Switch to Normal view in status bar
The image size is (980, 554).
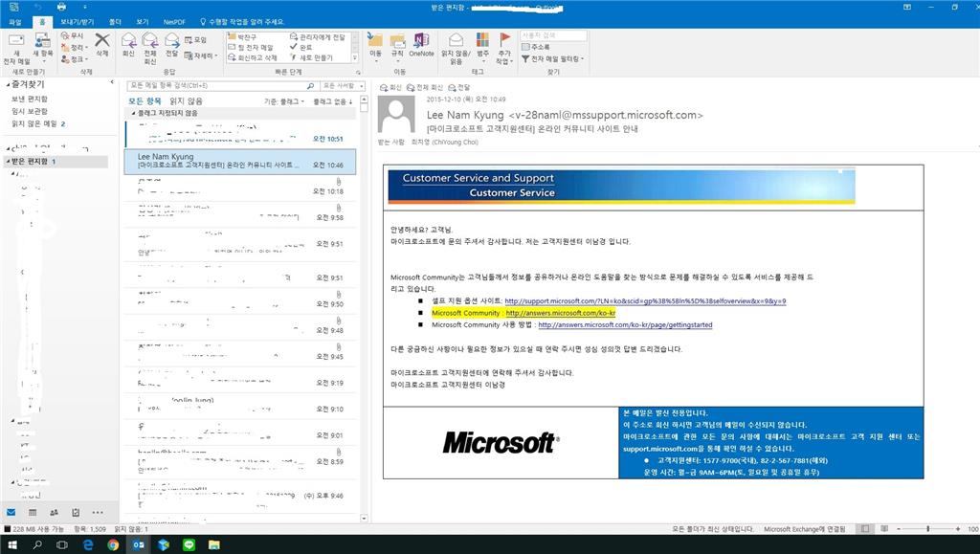[x=865, y=528]
